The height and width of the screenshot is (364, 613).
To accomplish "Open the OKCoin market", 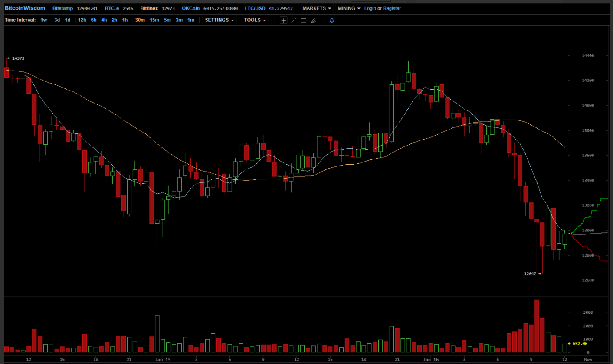I will [192, 8].
